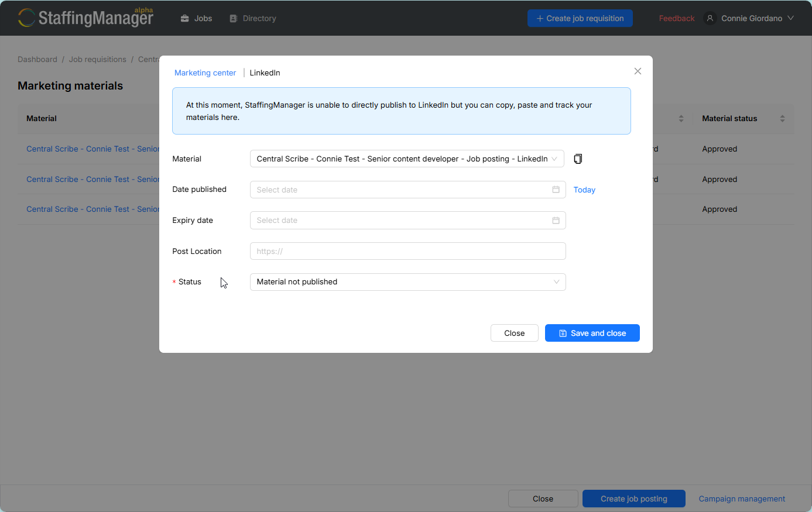This screenshot has width=812, height=512.
Task: Open Campaign management link
Action: (x=742, y=499)
